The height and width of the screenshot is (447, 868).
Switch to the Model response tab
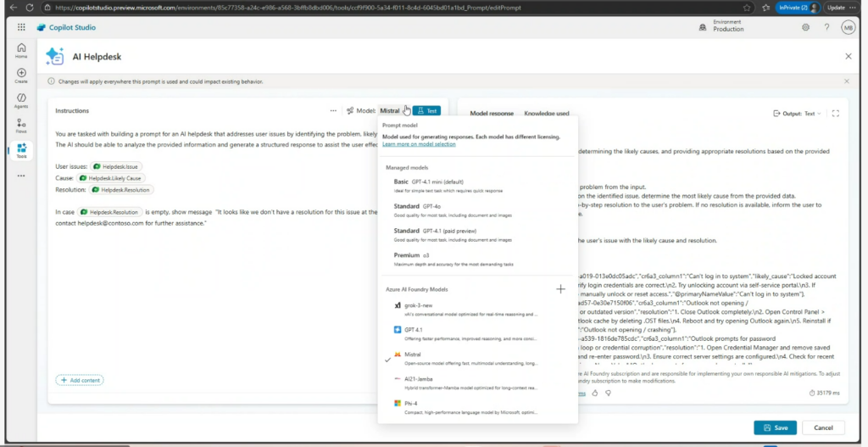[492, 114]
